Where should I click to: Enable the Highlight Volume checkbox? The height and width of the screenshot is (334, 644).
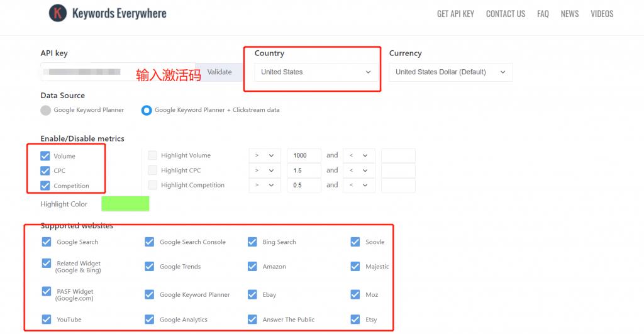pyautogui.click(x=152, y=155)
